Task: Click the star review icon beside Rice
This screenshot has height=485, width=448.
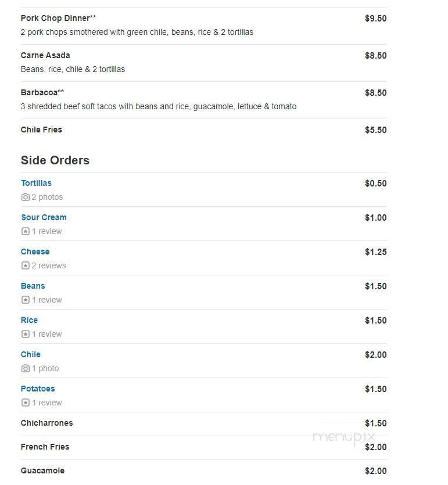Action: coord(25,334)
